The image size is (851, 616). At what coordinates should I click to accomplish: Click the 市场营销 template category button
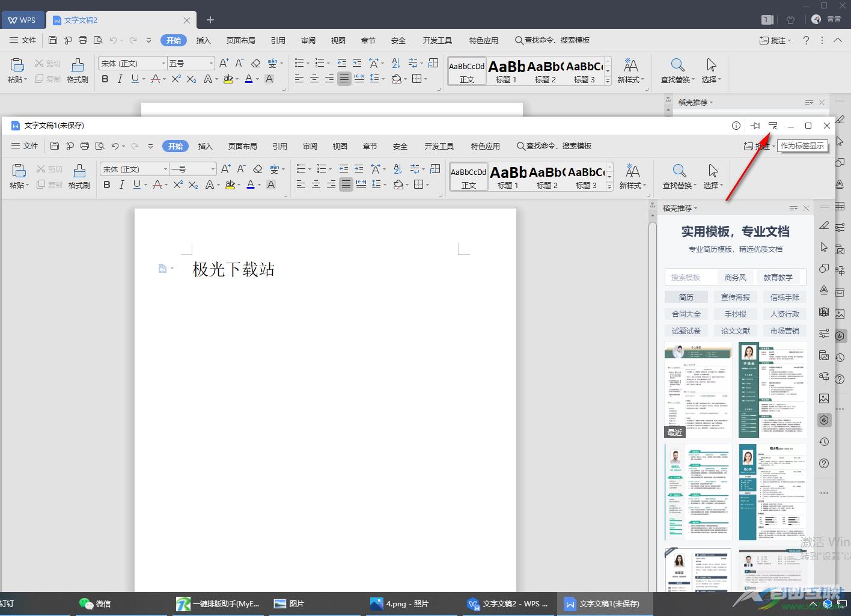coord(785,331)
